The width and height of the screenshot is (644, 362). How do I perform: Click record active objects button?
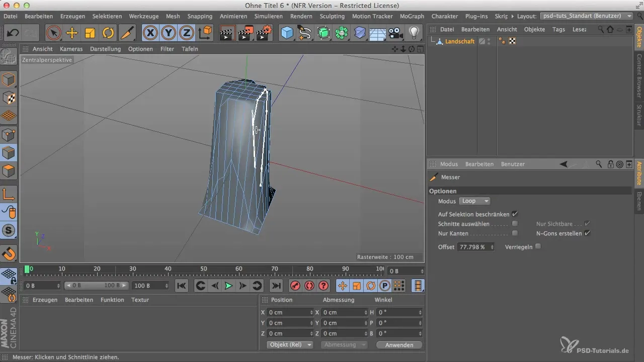(x=295, y=286)
